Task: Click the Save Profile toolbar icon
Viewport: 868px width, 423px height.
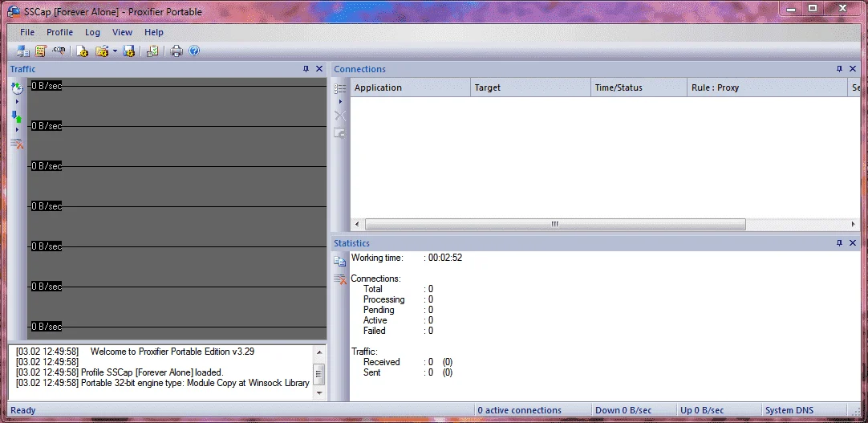Action: pyautogui.click(x=129, y=51)
